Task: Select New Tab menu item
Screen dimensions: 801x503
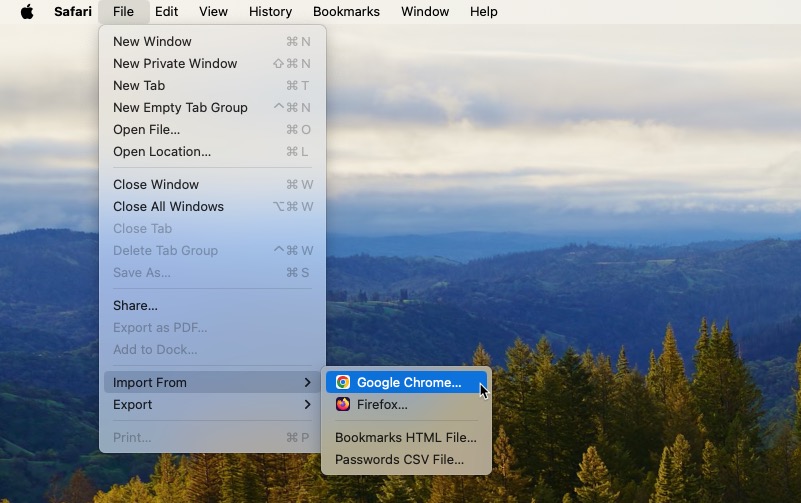Action: pos(213,85)
